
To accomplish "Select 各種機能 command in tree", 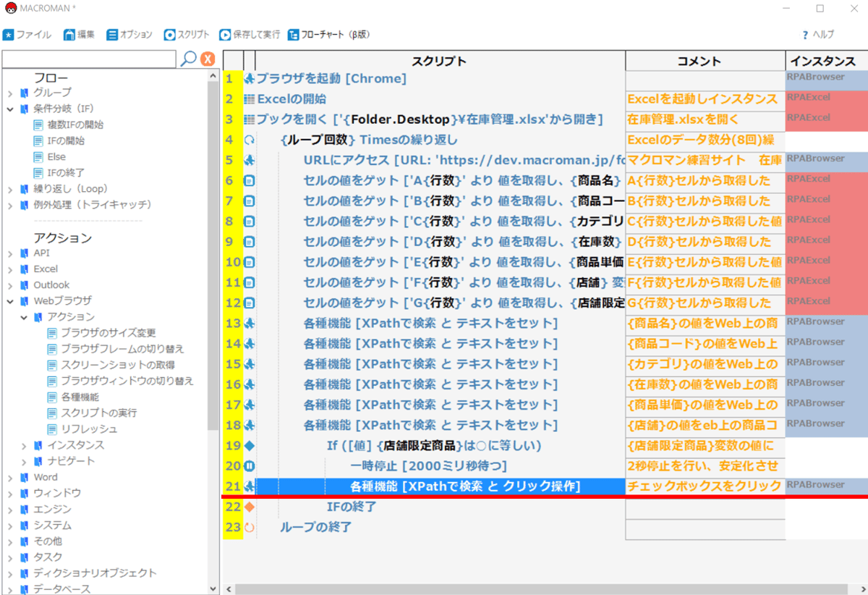I will point(73,397).
